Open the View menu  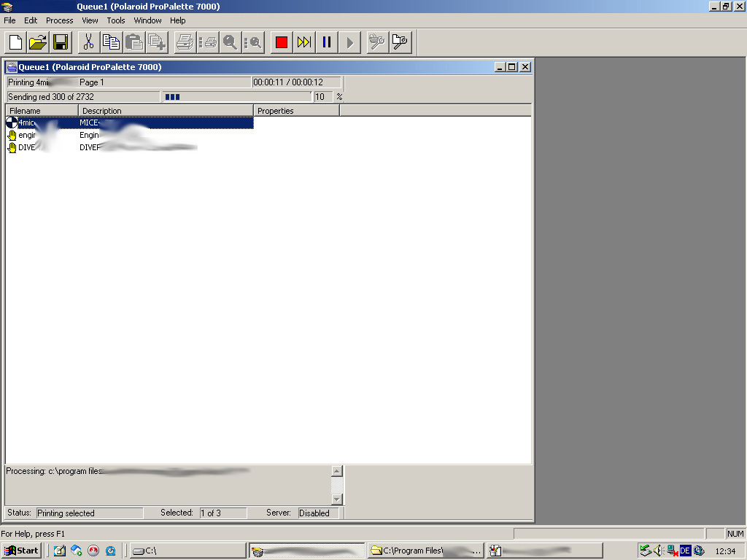tap(90, 20)
